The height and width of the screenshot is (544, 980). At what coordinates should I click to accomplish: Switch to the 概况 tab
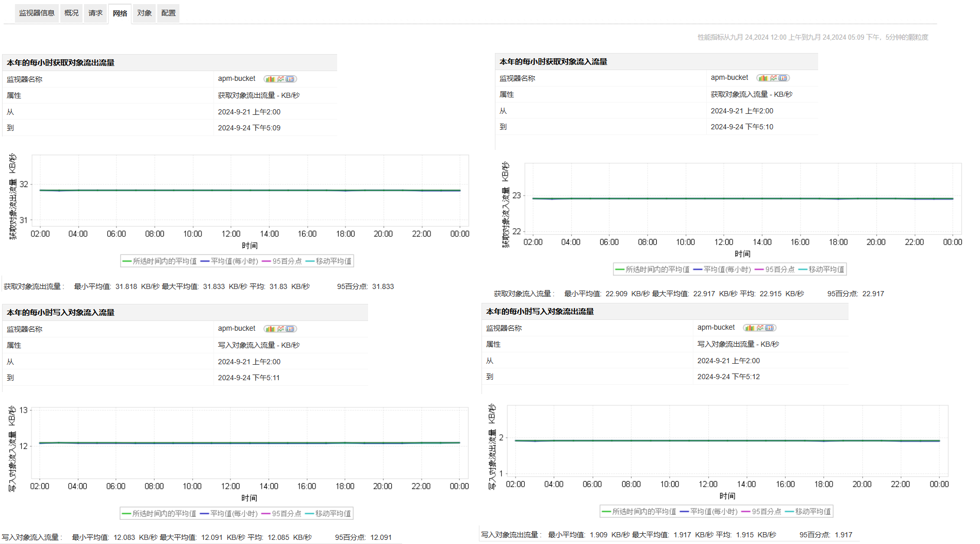coord(71,13)
